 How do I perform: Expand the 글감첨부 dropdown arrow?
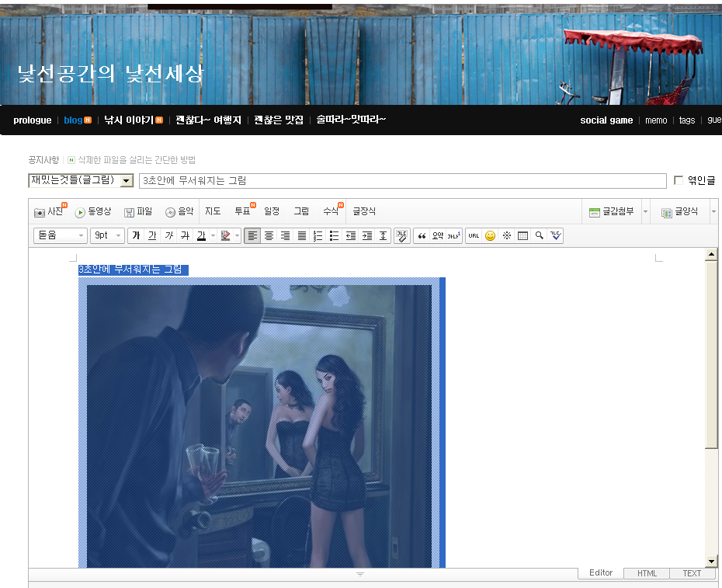click(x=645, y=211)
